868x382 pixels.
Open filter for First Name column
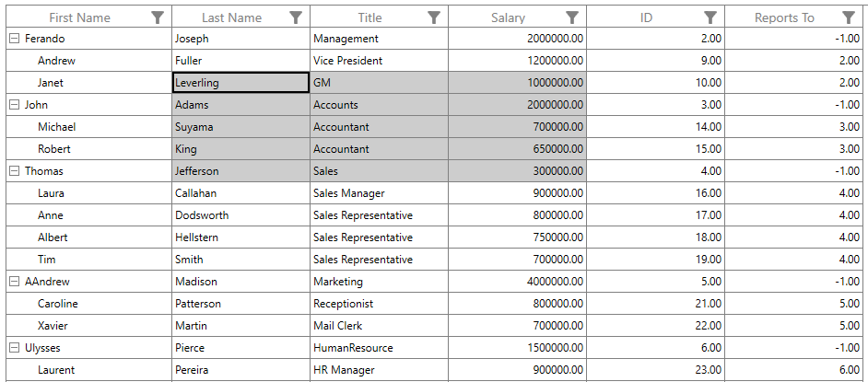coord(158,17)
